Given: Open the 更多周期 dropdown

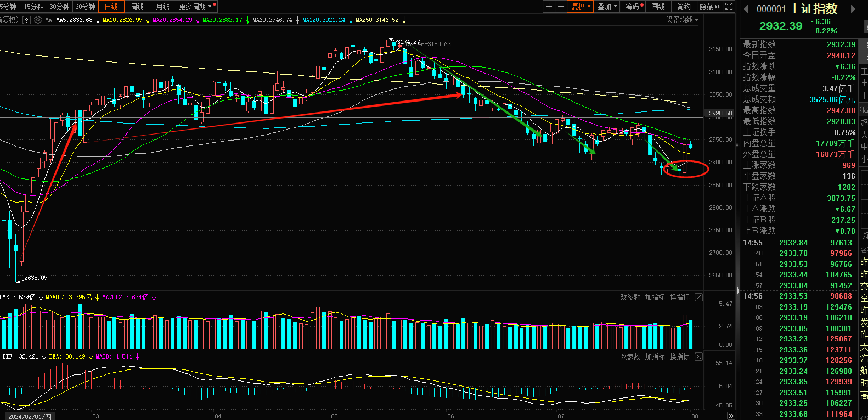Looking at the screenshot, I should (195, 7).
